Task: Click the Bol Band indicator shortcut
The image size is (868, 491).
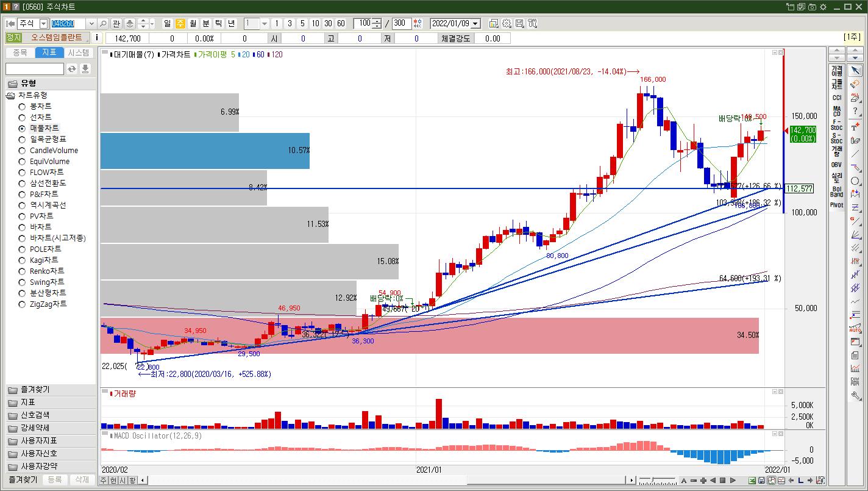Action: (x=836, y=192)
